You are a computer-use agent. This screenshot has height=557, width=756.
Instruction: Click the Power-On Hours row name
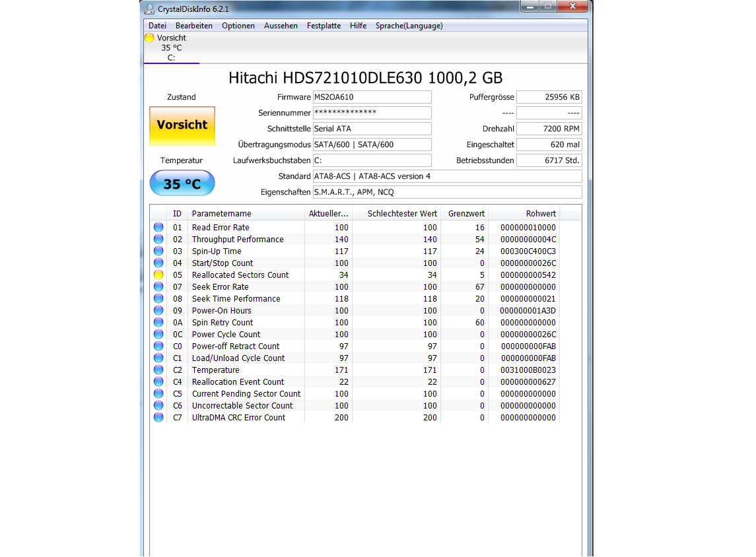[x=221, y=311]
